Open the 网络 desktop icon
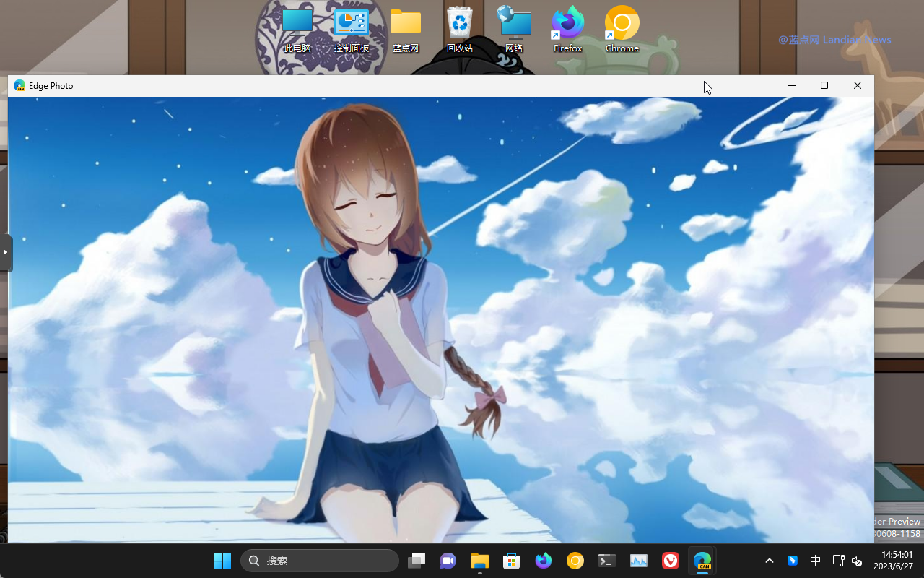 [514, 30]
